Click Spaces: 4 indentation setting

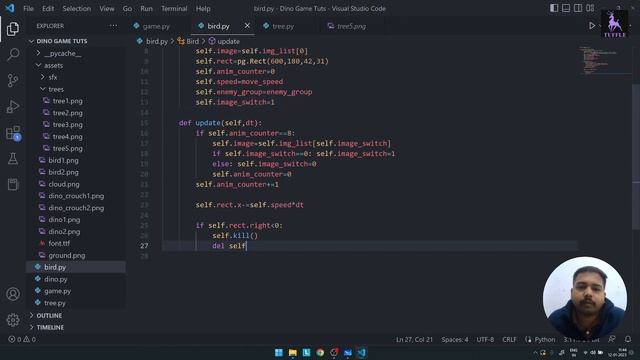point(455,339)
